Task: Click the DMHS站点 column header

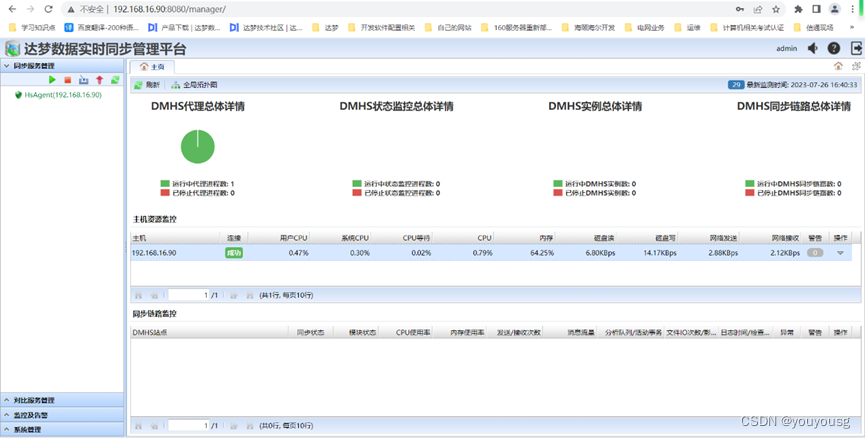Action: pos(209,333)
